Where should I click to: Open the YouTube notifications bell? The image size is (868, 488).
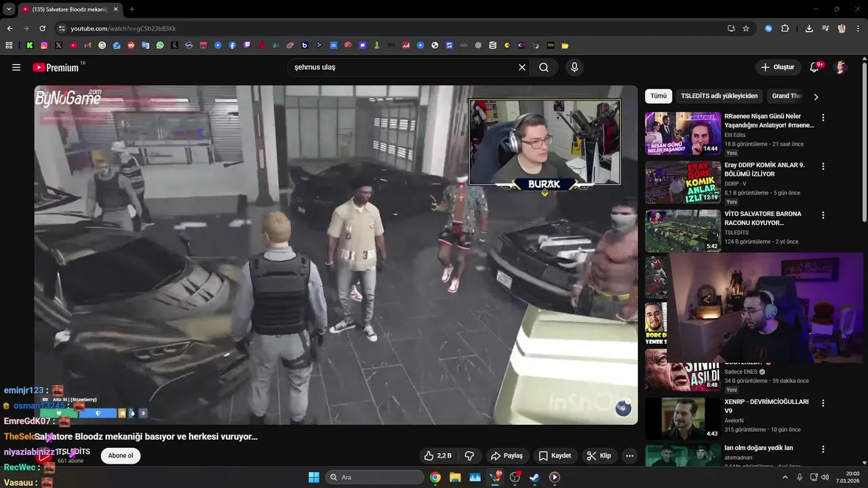pos(815,67)
